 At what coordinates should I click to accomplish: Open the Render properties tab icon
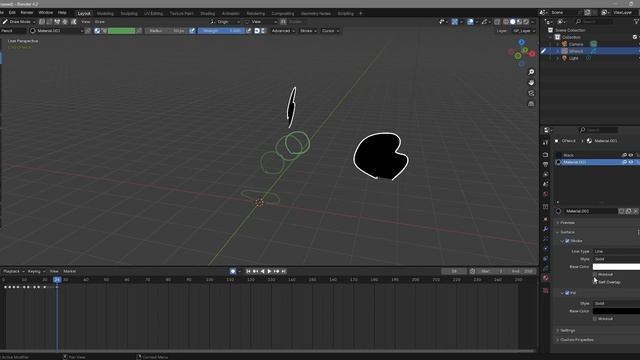pos(546,155)
